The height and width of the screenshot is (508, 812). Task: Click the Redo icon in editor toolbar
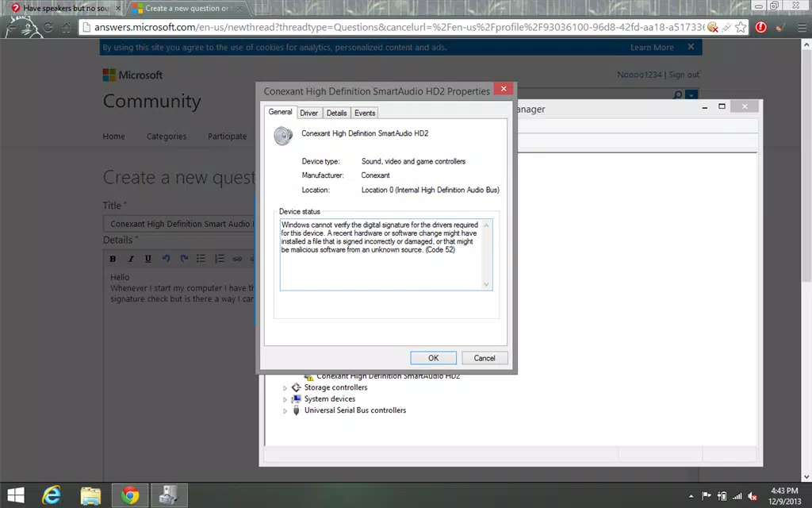pyautogui.click(x=184, y=258)
